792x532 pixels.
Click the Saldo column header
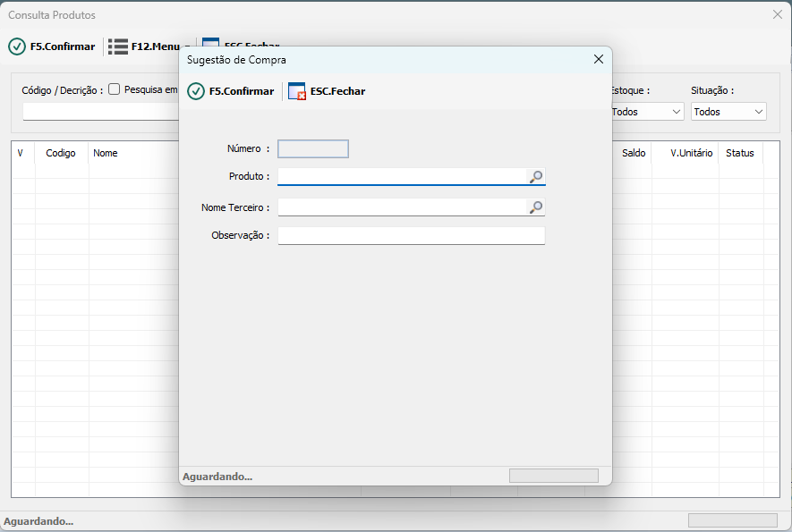click(x=634, y=153)
